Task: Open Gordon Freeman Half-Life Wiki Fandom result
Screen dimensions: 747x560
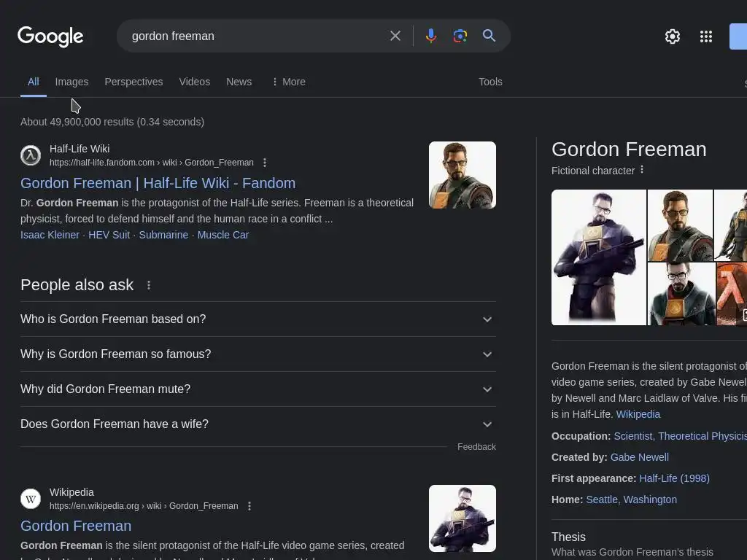Action: point(158,183)
